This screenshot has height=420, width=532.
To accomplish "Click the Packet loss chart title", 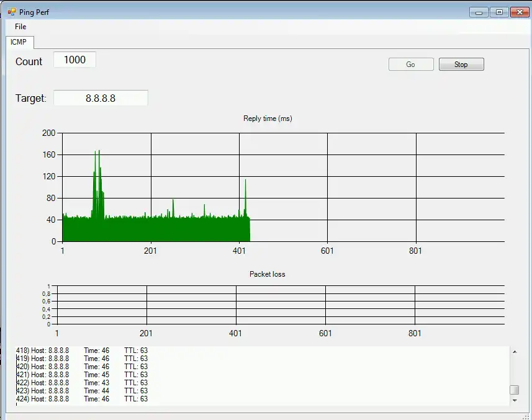I will pyautogui.click(x=268, y=274).
